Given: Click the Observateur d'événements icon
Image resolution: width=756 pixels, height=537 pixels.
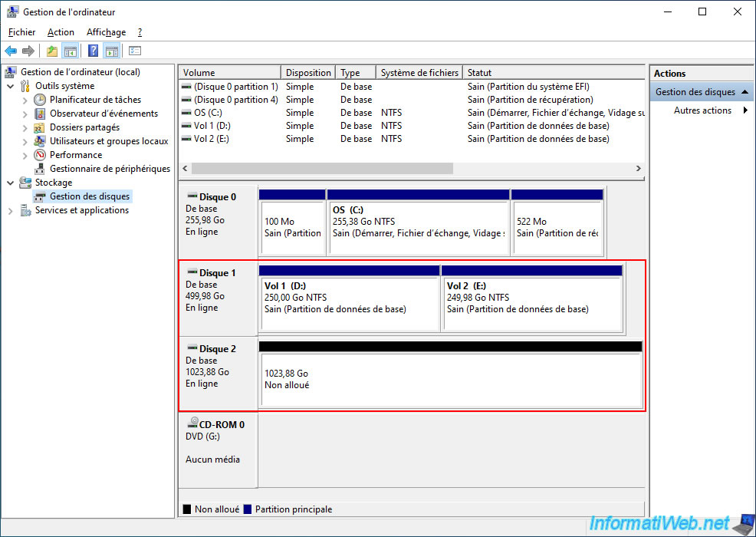Looking at the screenshot, I should (x=41, y=114).
